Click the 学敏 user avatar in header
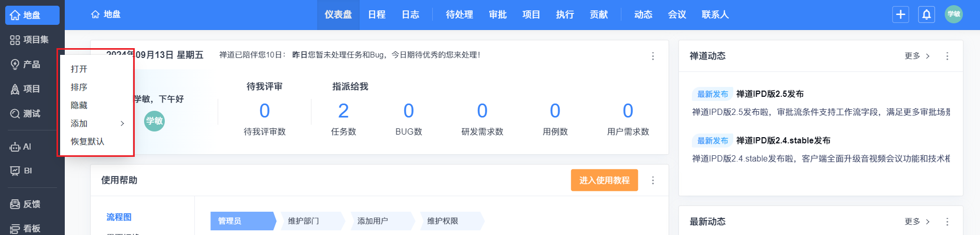Viewport: 980px width, 235px height. [x=954, y=14]
